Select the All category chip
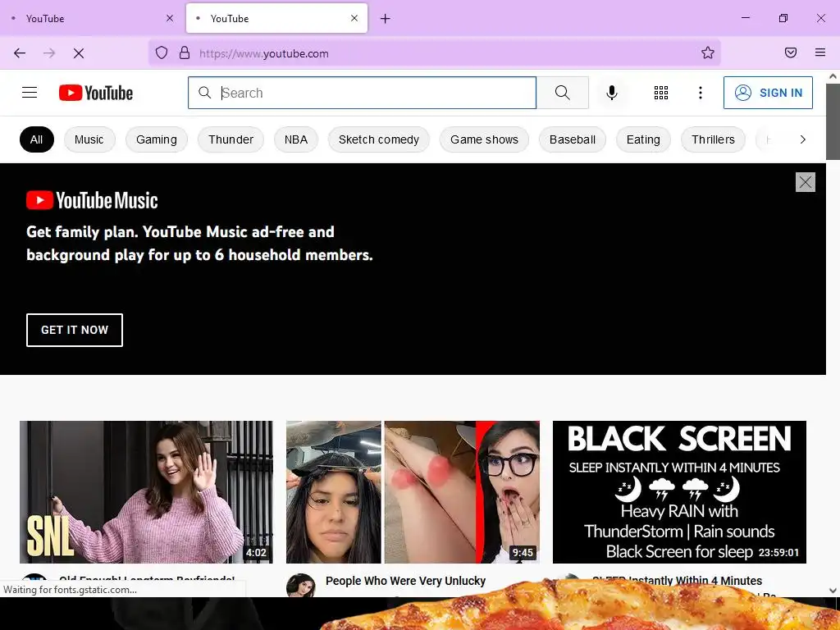840x630 pixels. [36, 139]
